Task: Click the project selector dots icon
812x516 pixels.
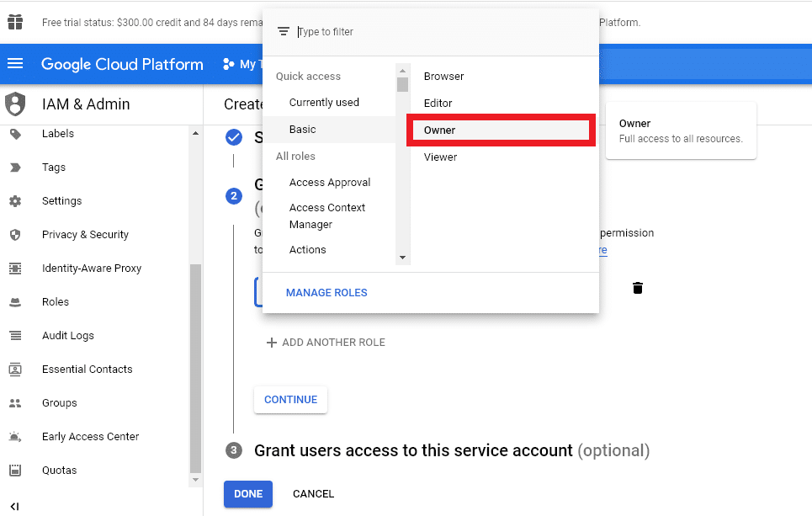Action: (x=228, y=64)
